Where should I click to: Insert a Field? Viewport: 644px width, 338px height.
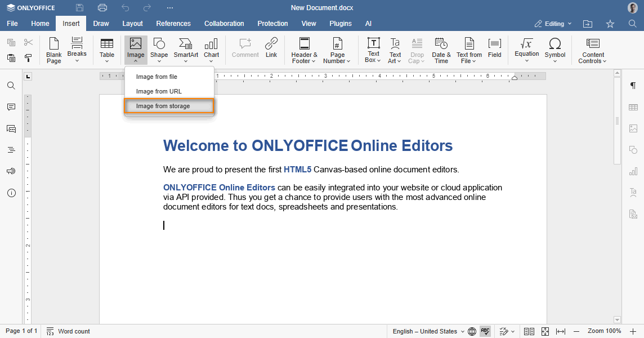pyautogui.click(x=494, y=47)
